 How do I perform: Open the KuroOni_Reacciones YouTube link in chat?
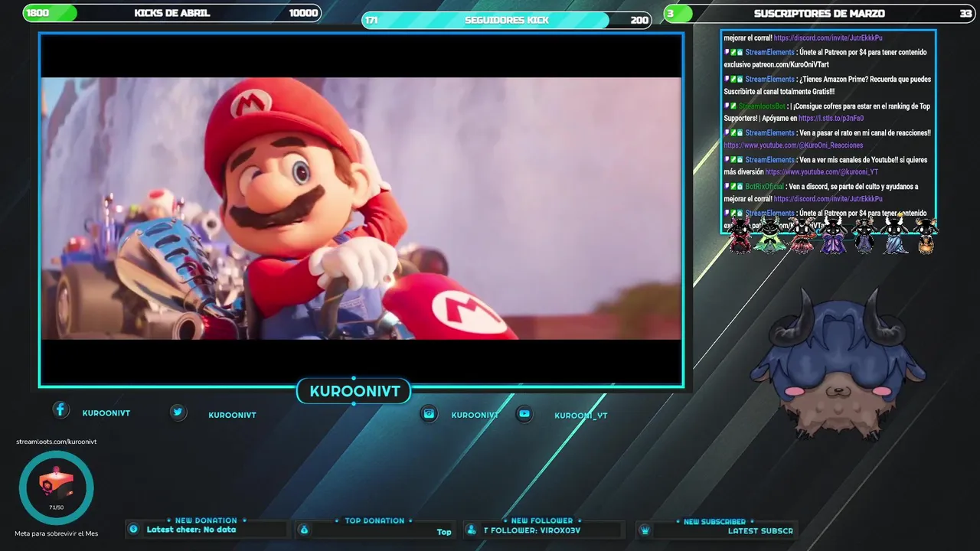coord(793,145)
